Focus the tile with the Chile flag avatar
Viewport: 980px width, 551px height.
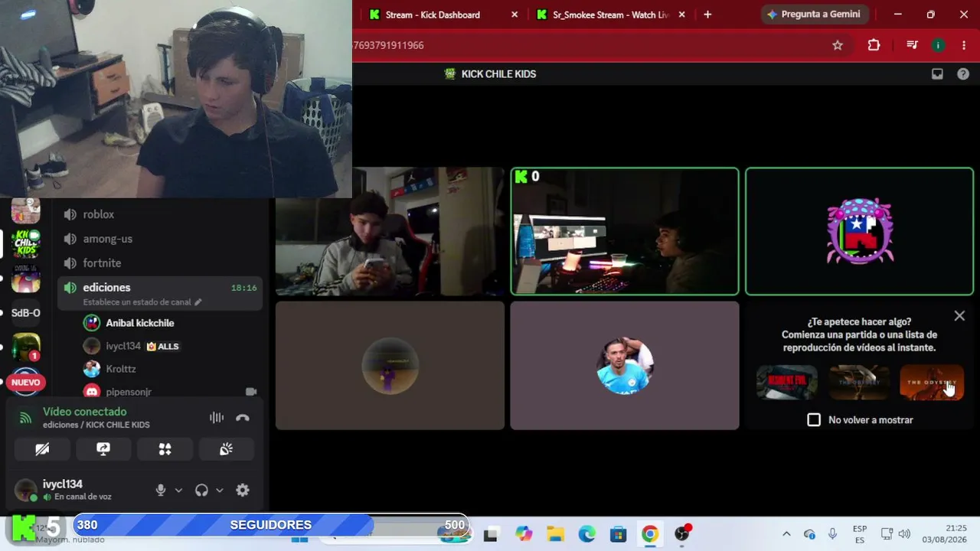(x=859, y=231)
